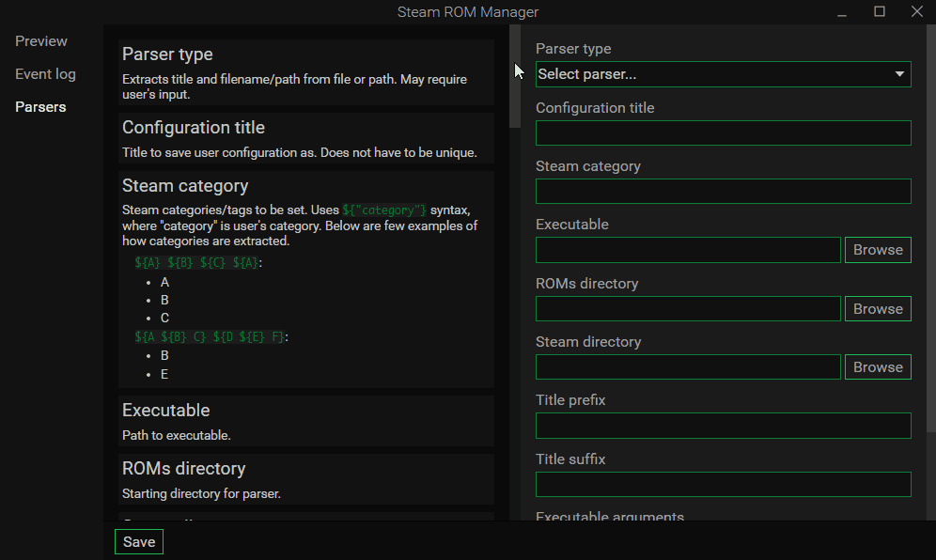The image size is (936, 560).
Task: Open the Select parser dropdown
Action: 723,74
